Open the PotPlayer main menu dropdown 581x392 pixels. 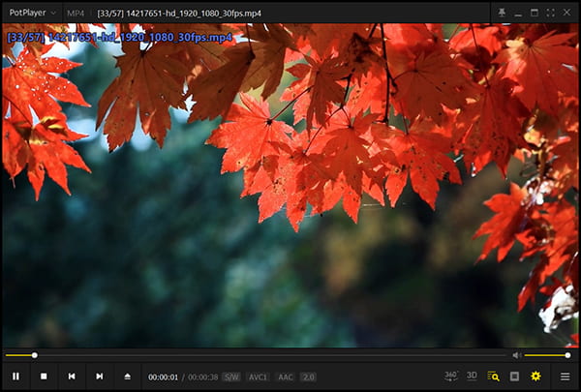[x=32, y=13]
